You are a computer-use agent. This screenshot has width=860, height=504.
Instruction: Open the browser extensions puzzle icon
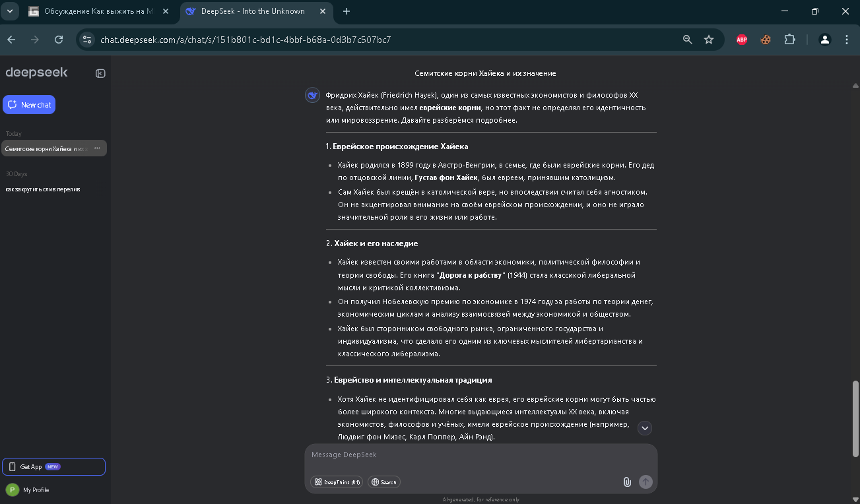(789, 40)
